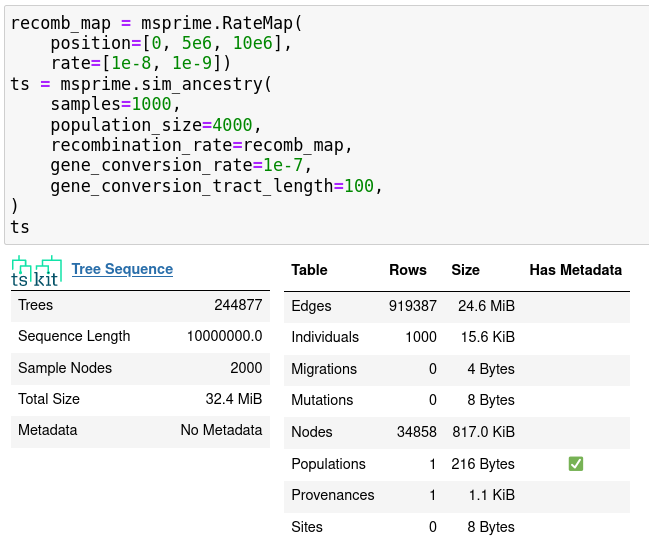Click the Rows column header
The width and height of the screenshot is (649, 549).
click(x=407, y=270)
